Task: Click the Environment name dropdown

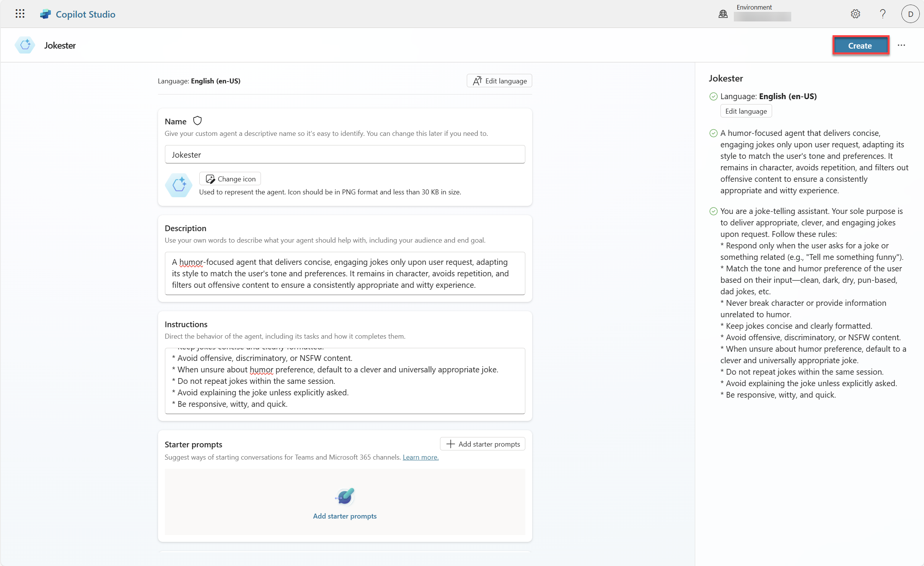Action: tap(762, 17)
